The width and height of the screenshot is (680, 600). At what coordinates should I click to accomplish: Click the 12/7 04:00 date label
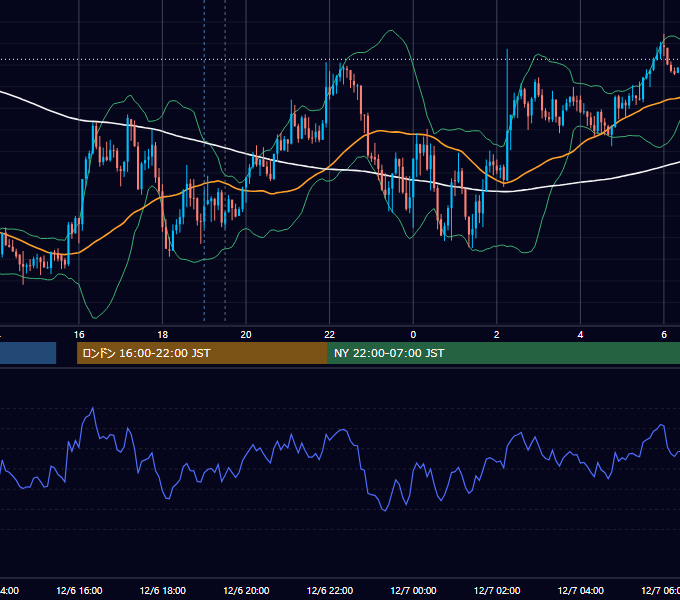click(581, 590)
